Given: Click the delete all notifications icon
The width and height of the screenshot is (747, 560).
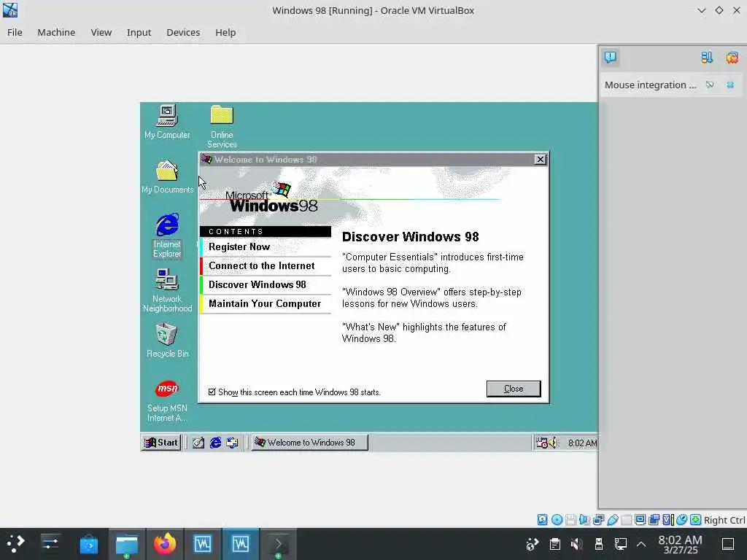Looking at the screenshot, I should pos(732,58).
